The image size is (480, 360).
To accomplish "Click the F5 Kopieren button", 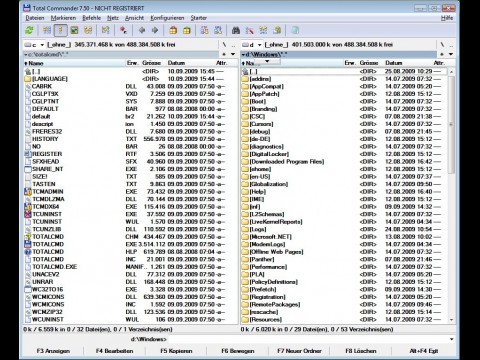I will 176,351.
